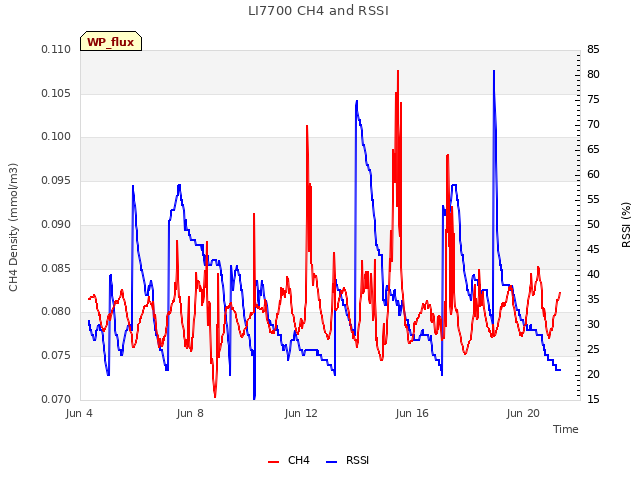Click the RSSI (%) axis title
This screenshot has height=480, width=640.
pos(626,224)
